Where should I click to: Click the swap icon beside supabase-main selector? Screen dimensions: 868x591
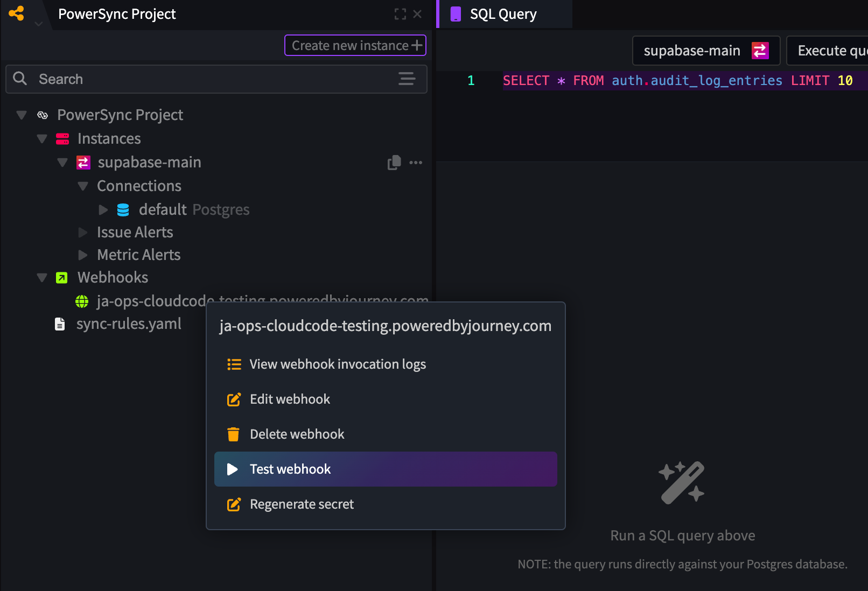click(760, 51)
